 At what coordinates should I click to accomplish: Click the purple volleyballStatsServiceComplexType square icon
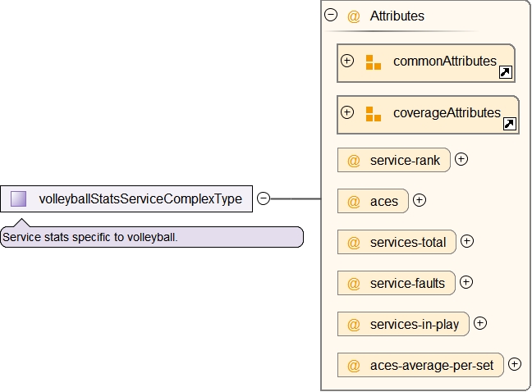tap(19, 198)
